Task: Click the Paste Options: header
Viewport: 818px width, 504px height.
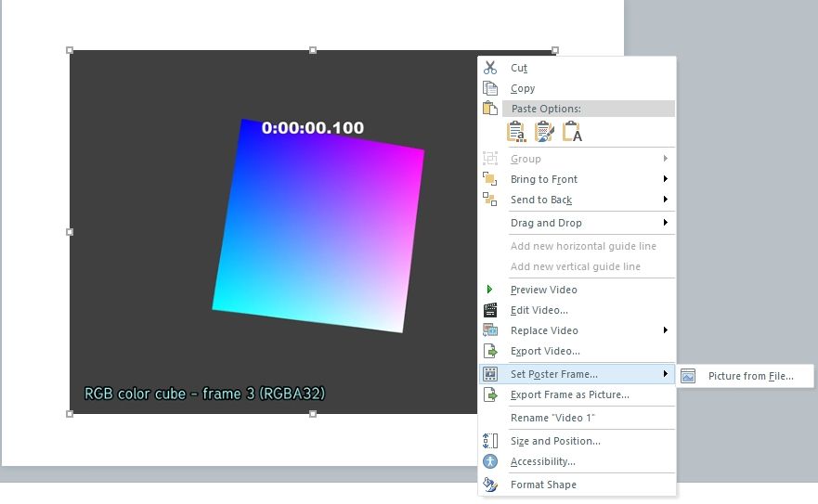Action: pyautogui.click(x=589, y=109)
